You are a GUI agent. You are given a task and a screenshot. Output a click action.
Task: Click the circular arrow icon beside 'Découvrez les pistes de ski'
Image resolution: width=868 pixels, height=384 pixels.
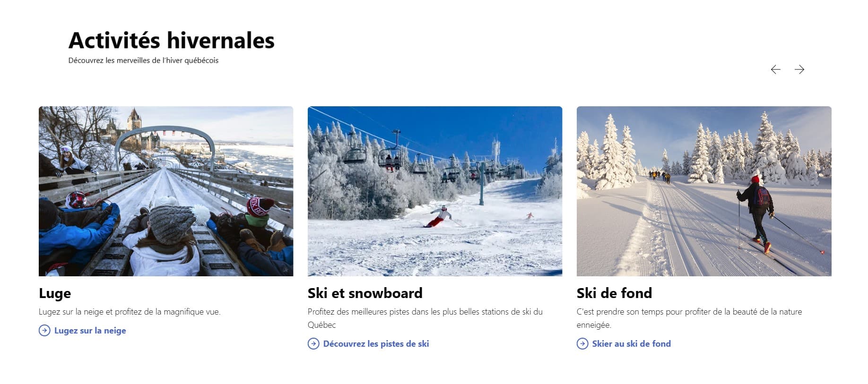tap(312, 344)
